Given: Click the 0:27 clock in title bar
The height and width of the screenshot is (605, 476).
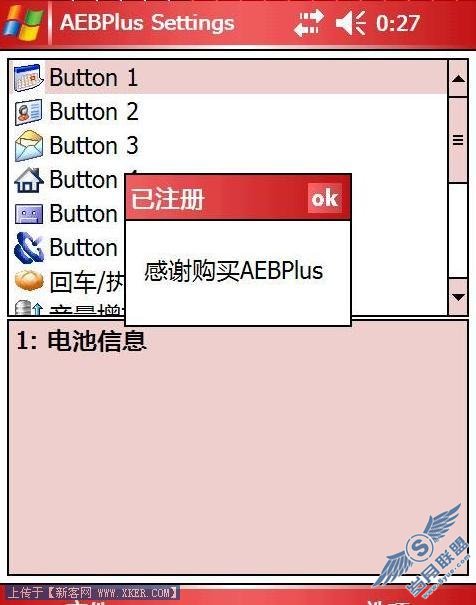Looking at the screenshot, I should tap(397, 23).
